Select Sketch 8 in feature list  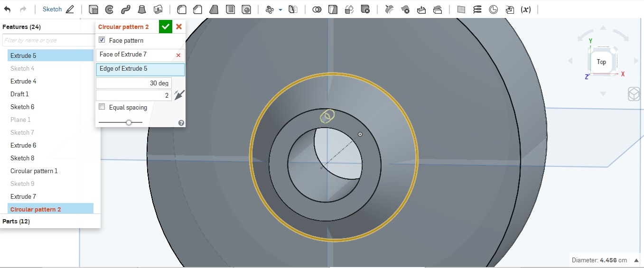click(x=50, y=158)
